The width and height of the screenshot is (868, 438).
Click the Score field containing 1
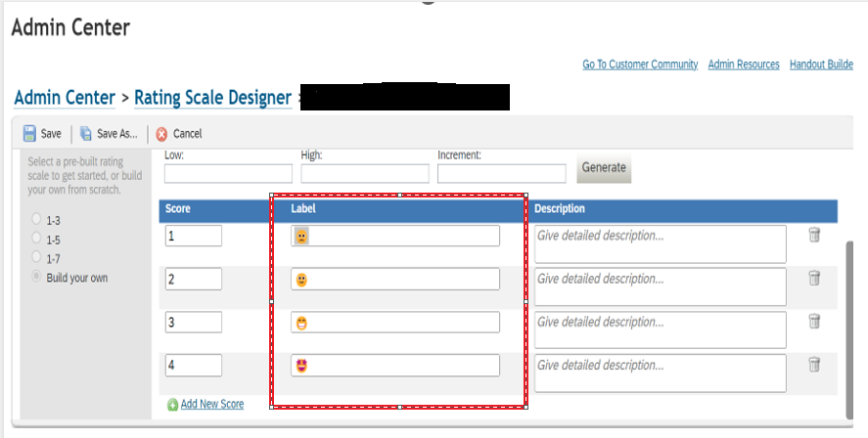(193, 236)
